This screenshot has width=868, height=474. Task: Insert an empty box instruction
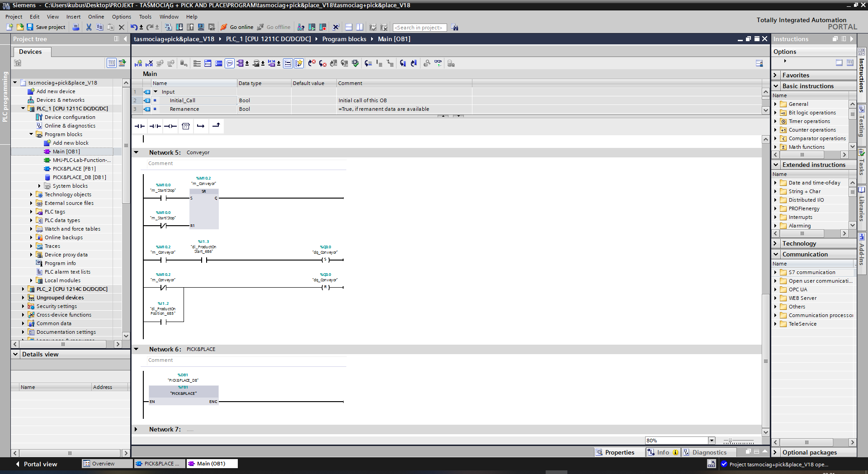pos(186,126)
